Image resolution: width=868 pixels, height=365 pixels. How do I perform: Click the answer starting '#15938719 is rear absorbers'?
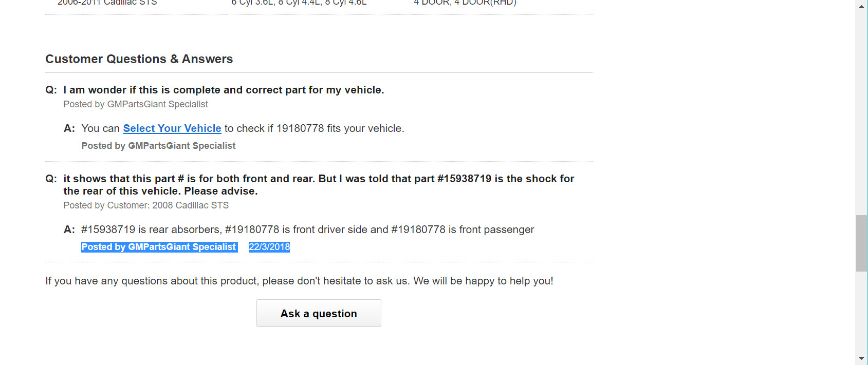[x=307, y=229]
